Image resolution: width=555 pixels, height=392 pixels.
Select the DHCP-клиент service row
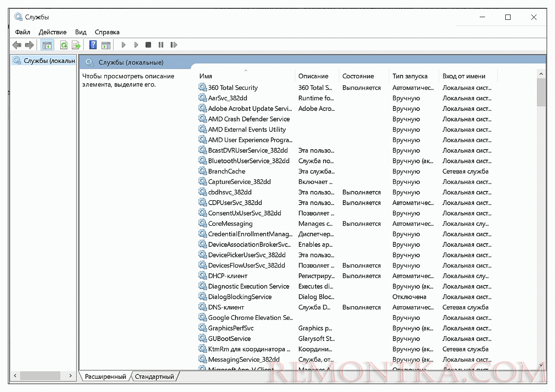[228, 276]
